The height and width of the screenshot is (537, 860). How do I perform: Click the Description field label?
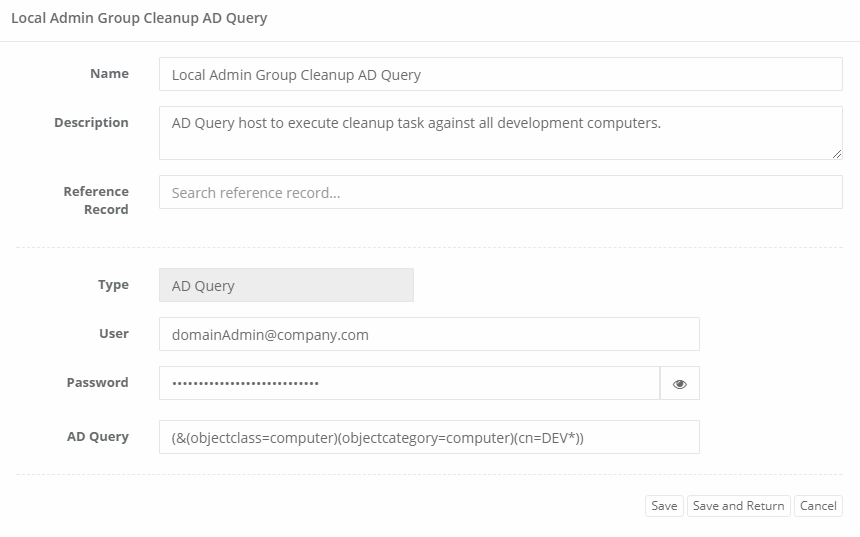[91, 123]
